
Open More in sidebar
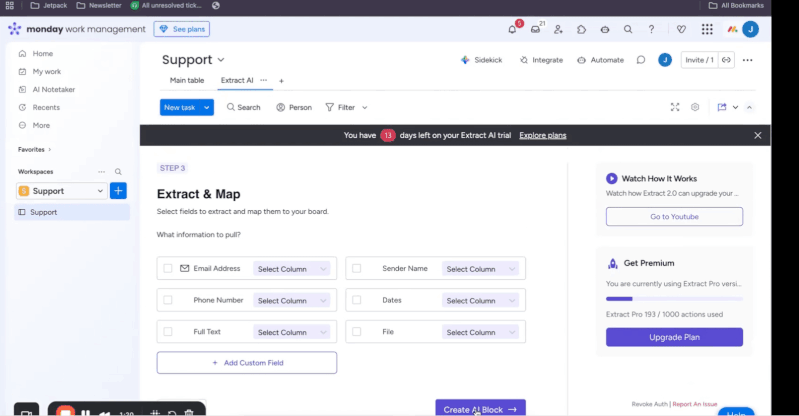41,125
